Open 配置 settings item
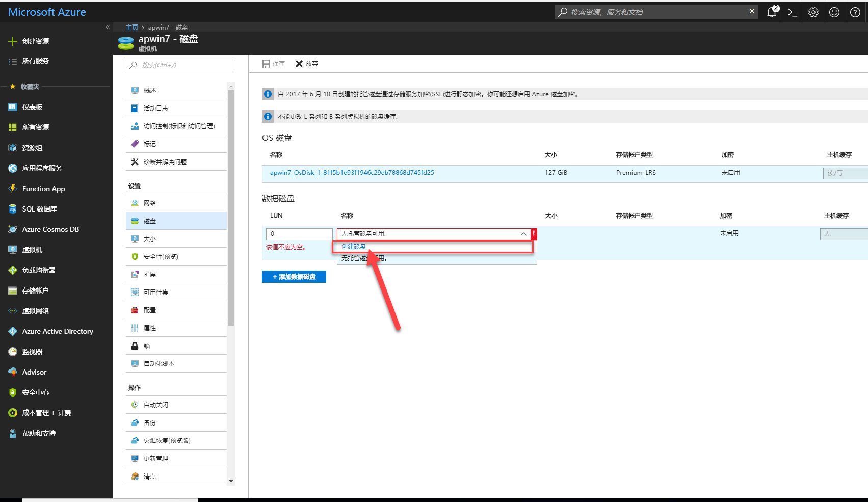 tap(176, 310)
